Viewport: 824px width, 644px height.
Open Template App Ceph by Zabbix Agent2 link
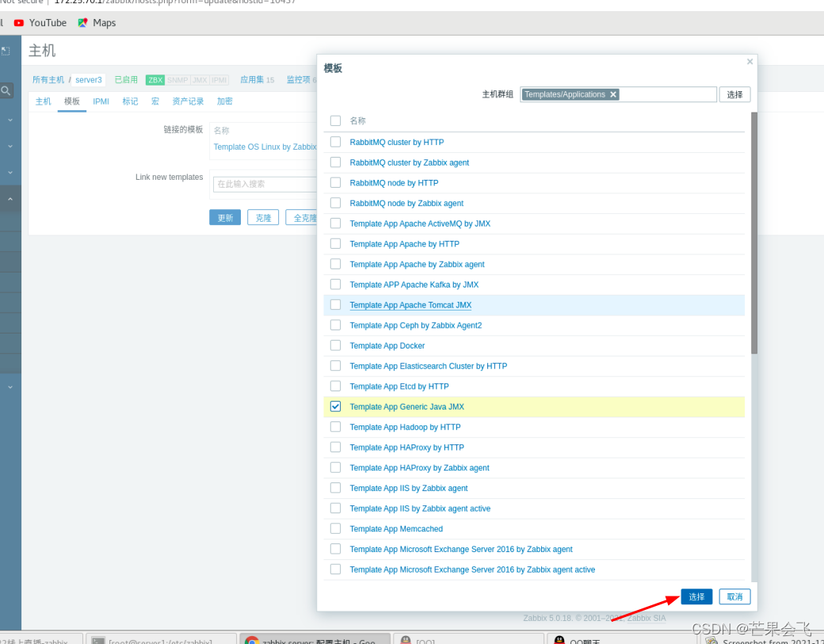coord(416,325)
